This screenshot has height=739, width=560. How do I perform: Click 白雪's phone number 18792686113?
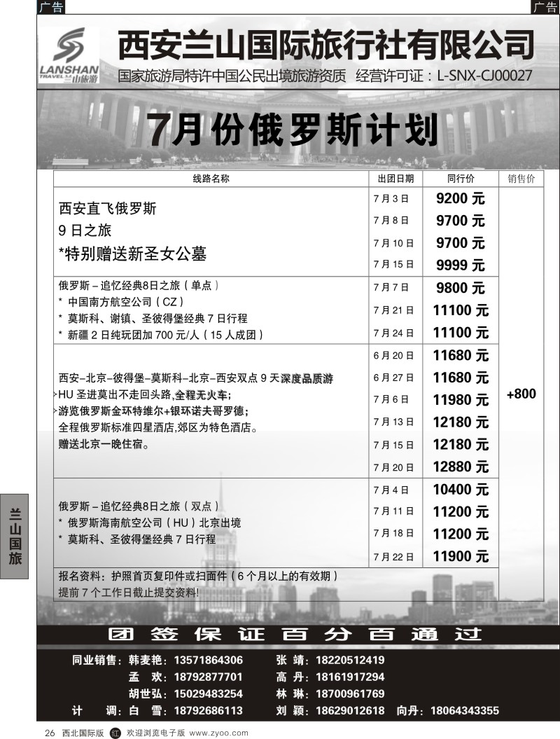tap(209, 711)
